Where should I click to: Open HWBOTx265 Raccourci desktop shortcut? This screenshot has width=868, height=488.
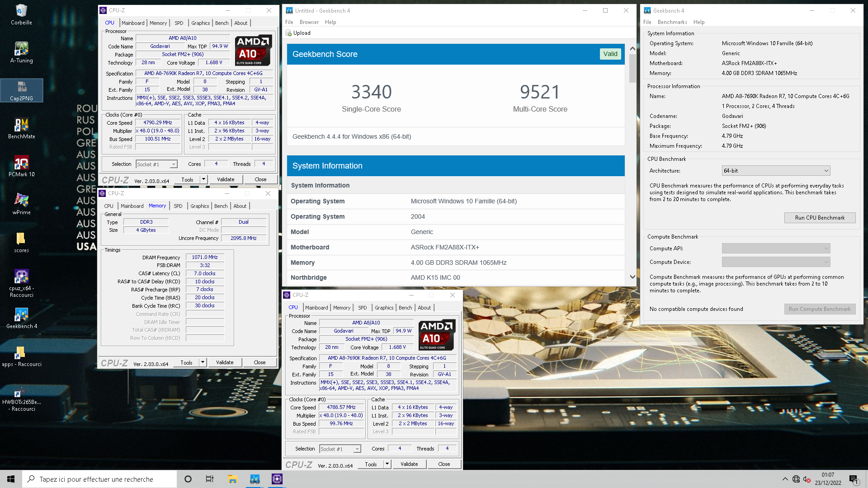[x=21, y=398]
